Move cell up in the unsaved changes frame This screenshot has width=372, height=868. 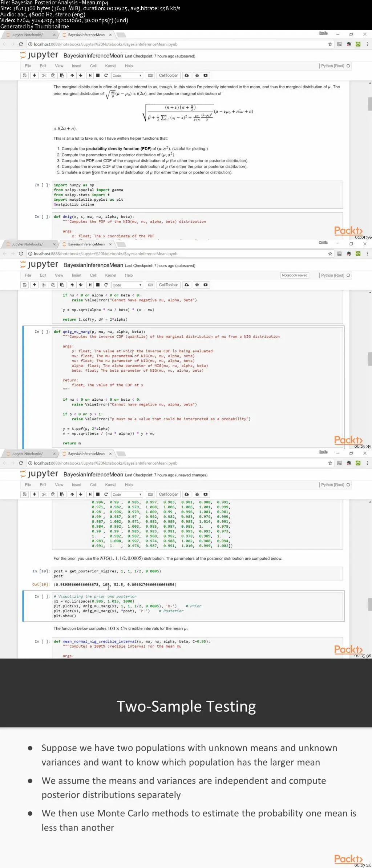[72, 495]
